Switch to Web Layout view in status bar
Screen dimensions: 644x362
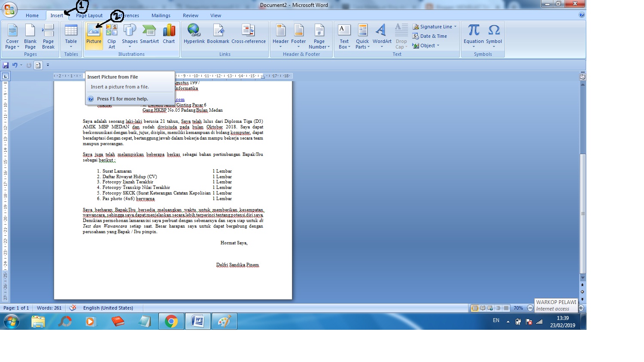click(x=490, y=308)
